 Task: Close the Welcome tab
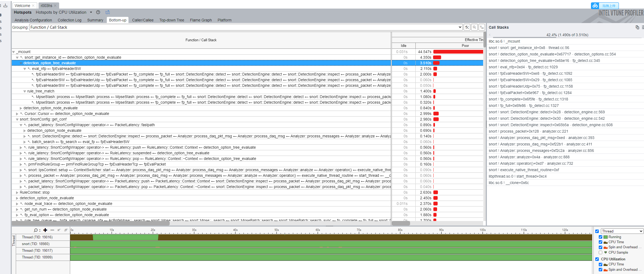tap(33, 6)
